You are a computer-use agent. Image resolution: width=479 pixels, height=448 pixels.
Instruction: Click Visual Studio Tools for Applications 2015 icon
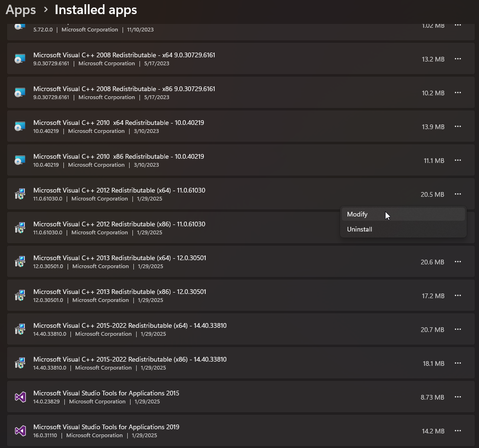click(x=20, y=397)
